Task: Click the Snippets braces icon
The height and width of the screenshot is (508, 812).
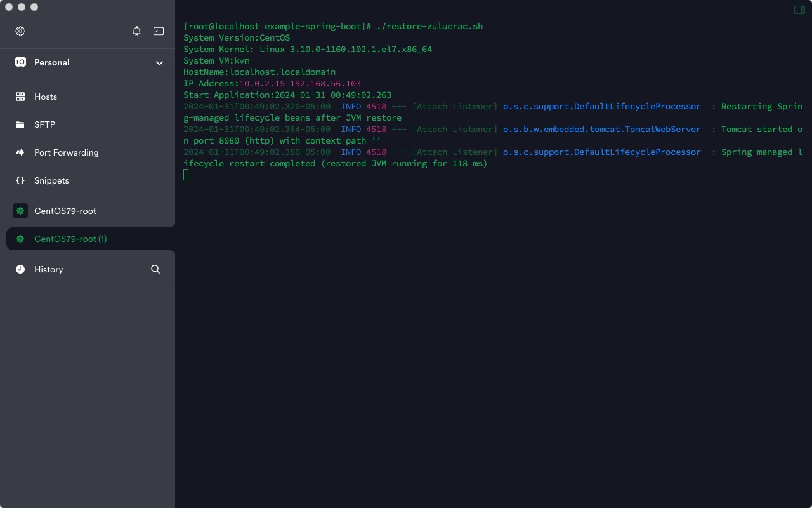Action: pyautogui.click(x=20, y=180)
